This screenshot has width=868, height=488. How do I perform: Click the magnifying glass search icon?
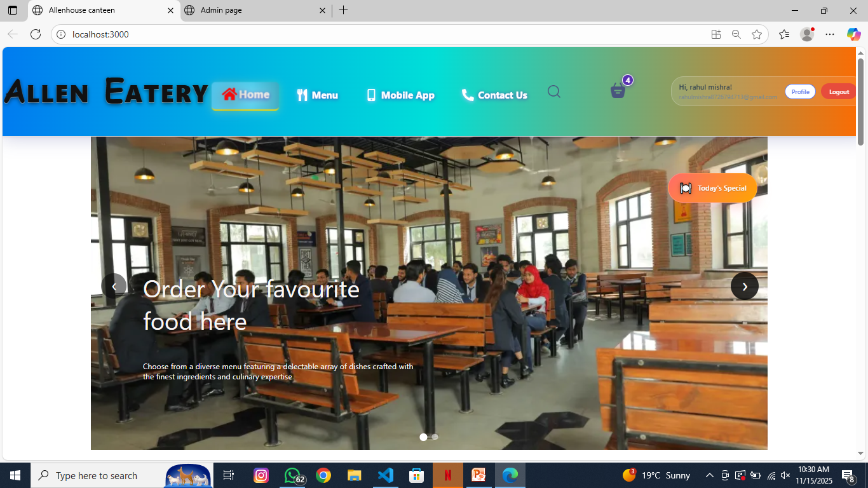tap(553, 91)
